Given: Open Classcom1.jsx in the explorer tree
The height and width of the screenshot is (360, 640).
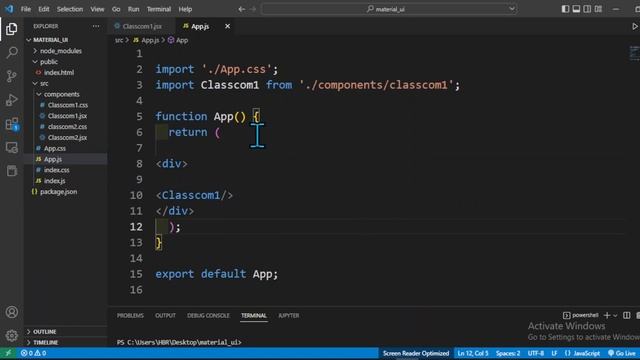Looking at the screenshot, I should (x=67, y=116).
